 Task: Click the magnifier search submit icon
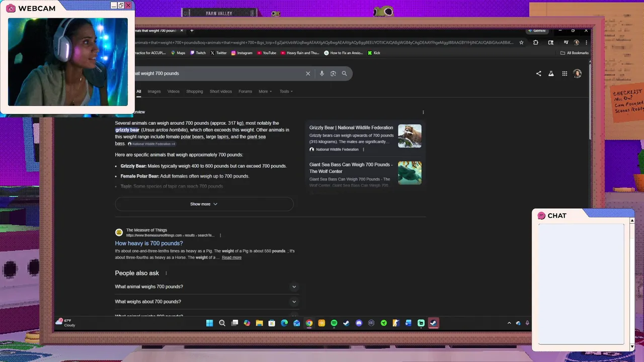pyautogui.click(x=344, y=73)
